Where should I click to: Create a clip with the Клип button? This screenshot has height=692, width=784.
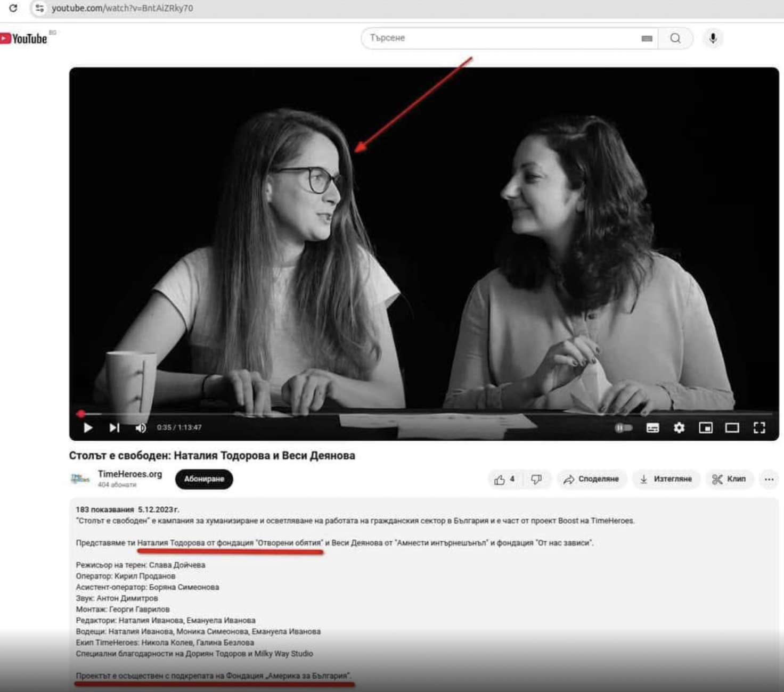pyautogui.click(x=729, y=479)
